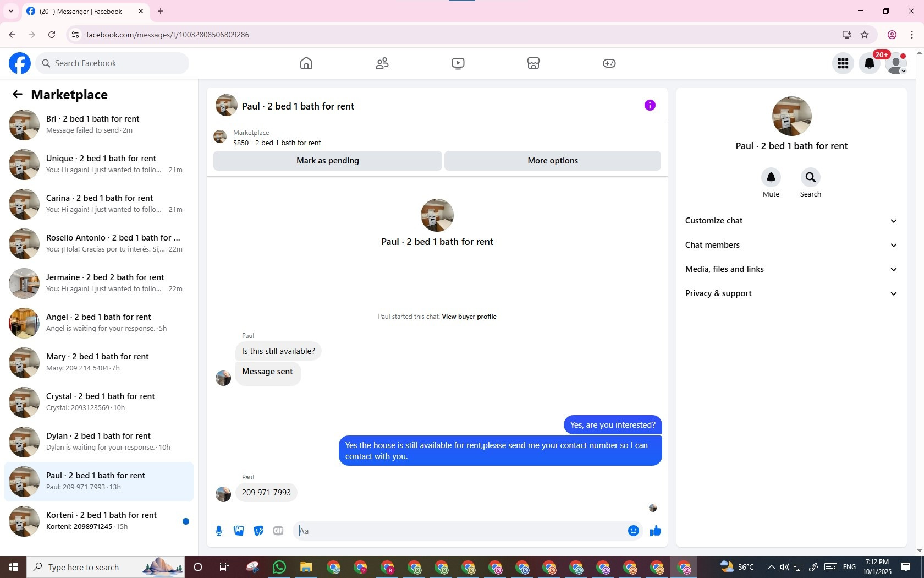The width and height of the screenshot is (924, 578).
Task: Click the 'Is this still available?' message
Action: [x=278, y=351]
